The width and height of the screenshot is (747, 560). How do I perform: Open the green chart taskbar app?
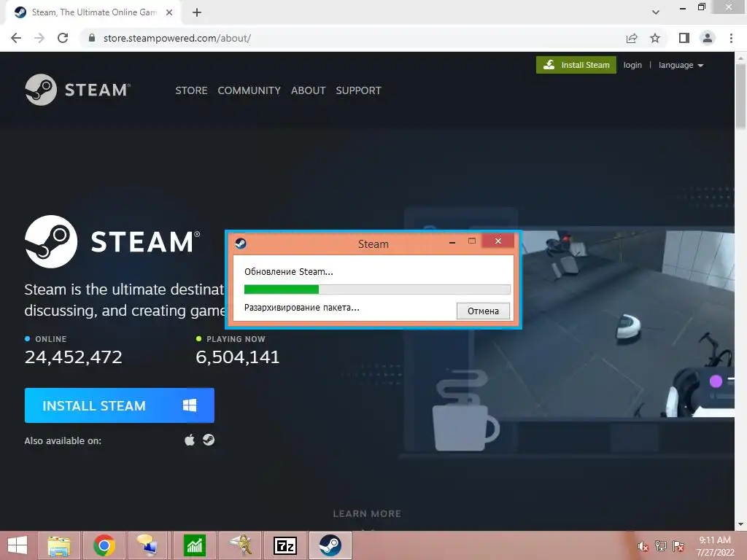tap(194, 545)
